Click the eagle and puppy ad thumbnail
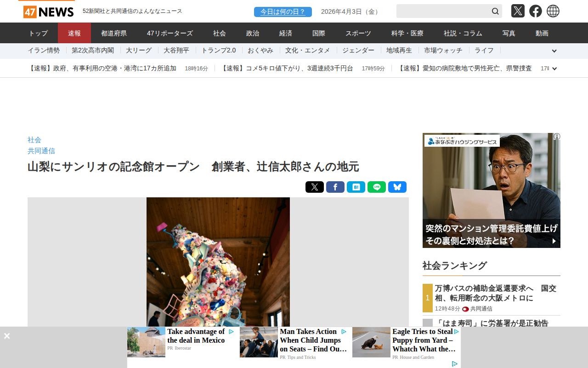 click(371, 342)
